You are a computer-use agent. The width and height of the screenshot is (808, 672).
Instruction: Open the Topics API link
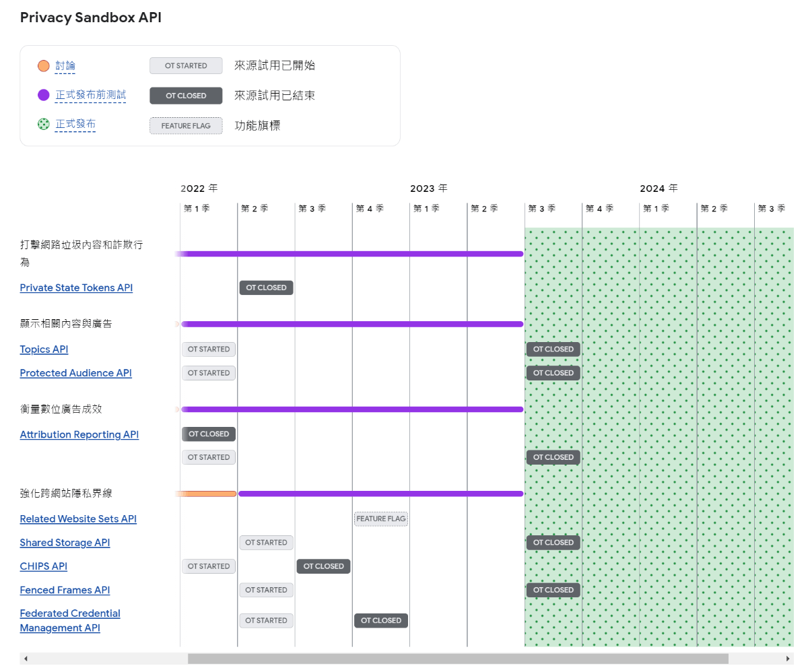click(x=44, y=349)
